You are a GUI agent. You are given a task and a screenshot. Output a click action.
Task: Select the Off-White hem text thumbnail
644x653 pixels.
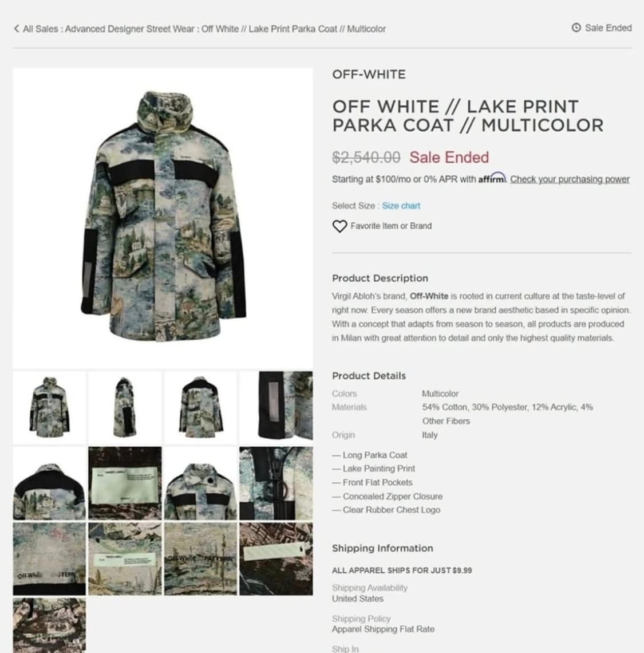(49, 559)
